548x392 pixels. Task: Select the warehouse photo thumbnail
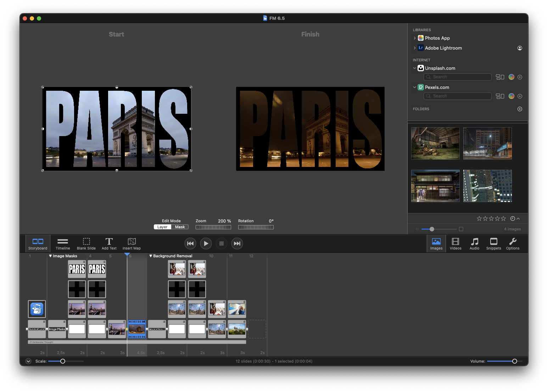(x=435, y=143)
